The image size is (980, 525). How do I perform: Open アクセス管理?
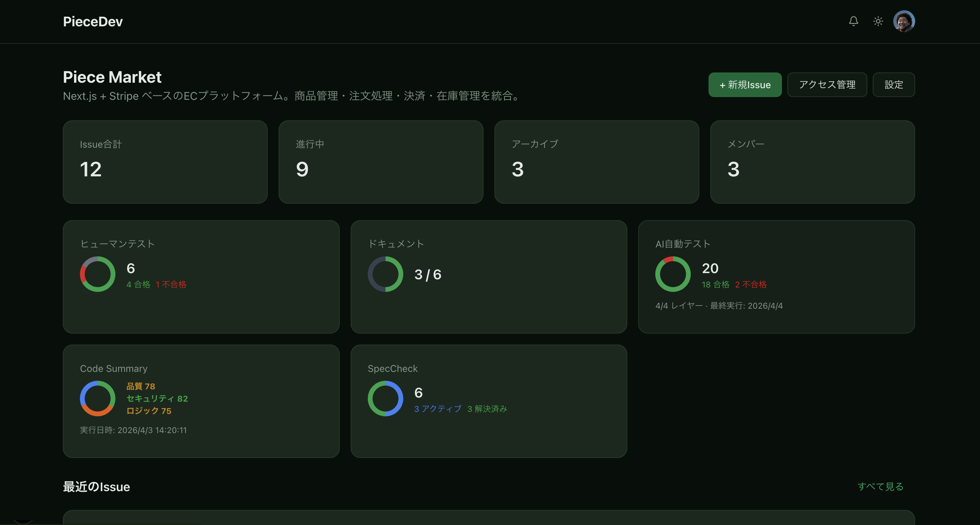(827, 84)
